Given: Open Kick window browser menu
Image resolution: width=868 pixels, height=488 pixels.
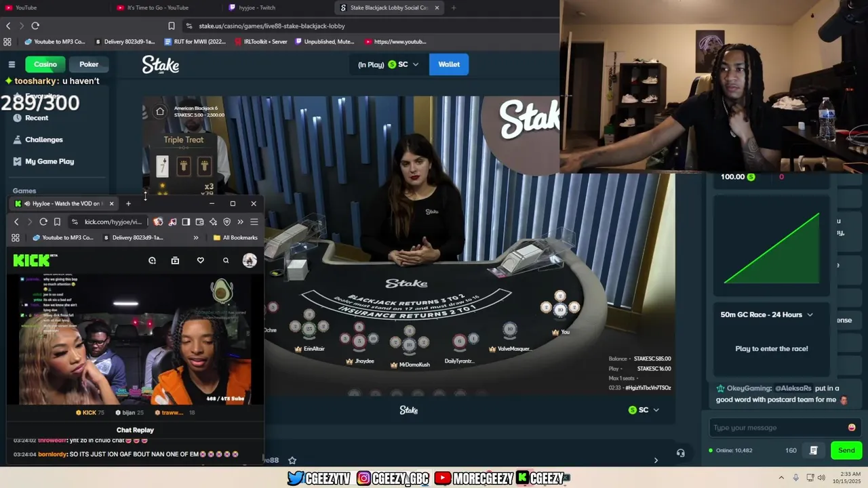Looking at the screenshot, I should tap(254, 222).
